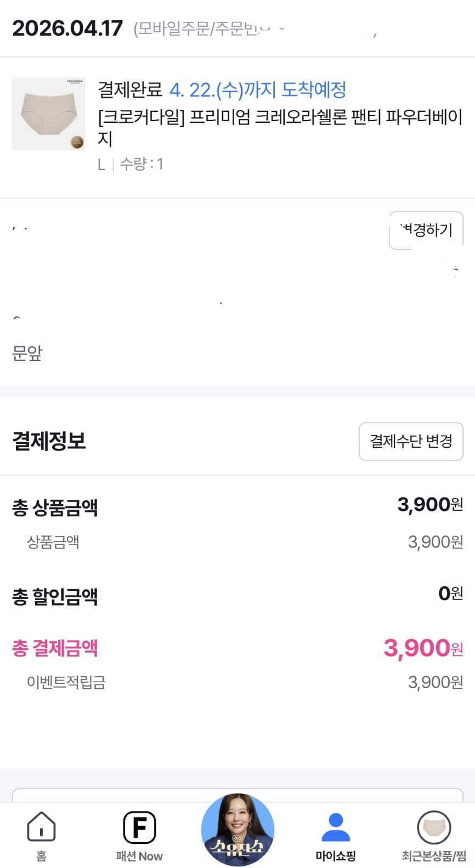Tap the 문앞 delivery note

pos(27,353)
